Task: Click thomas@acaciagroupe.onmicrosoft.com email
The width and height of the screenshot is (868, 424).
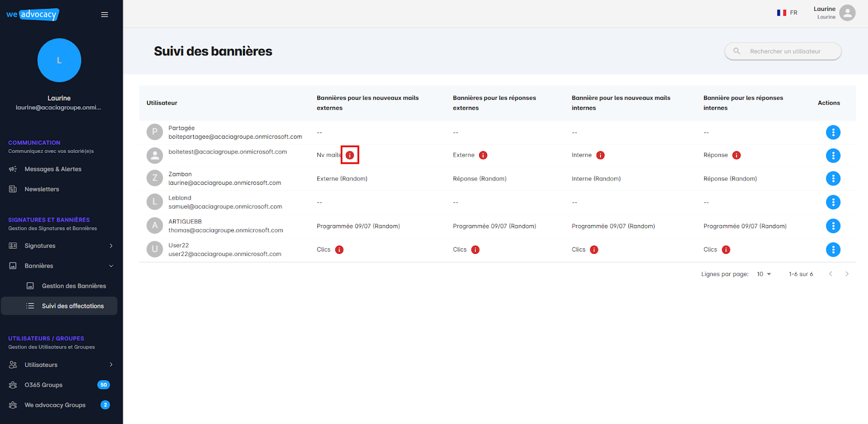Action: [x=226, y=230]
